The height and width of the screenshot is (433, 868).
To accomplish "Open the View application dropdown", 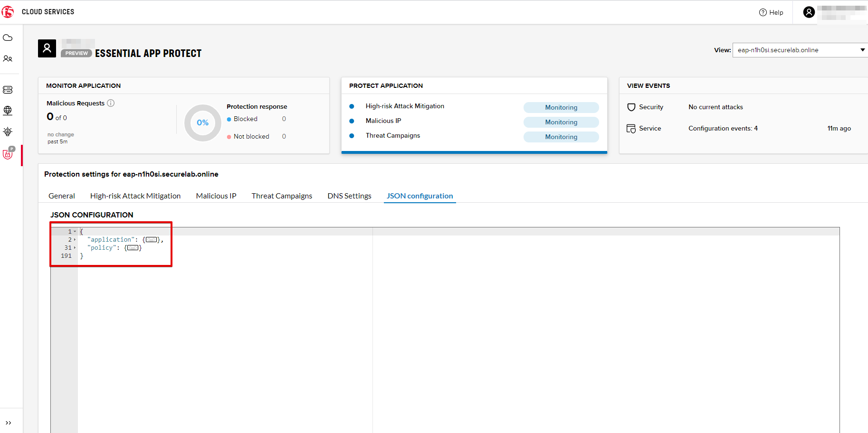I will [800, 50].
